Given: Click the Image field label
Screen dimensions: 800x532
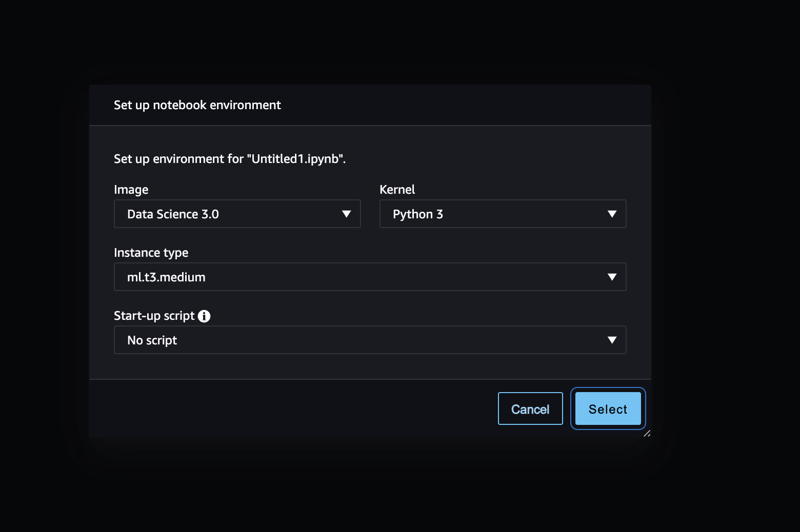Looking at the screenshot, I should [131, 190].
